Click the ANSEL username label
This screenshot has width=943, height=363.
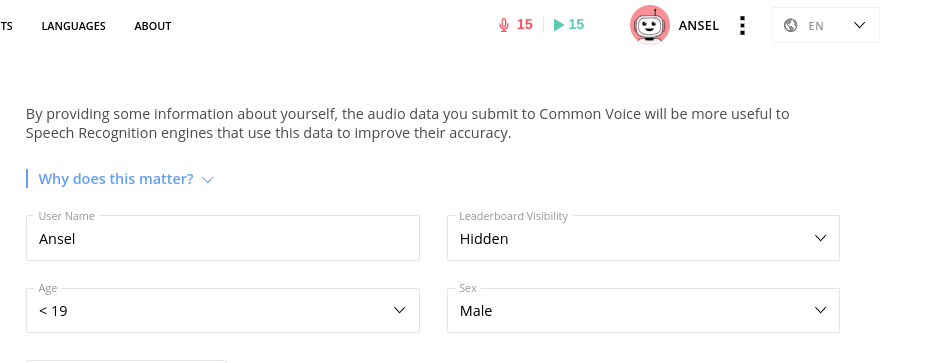(698, 25)
